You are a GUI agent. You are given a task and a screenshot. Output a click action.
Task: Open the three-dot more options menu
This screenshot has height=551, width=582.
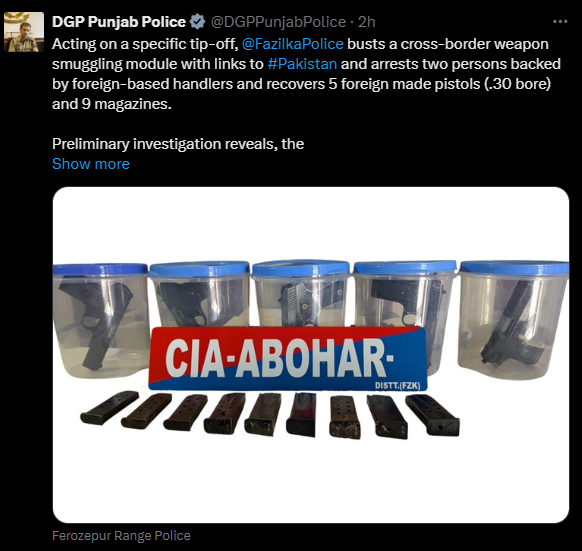pos(560,22)
